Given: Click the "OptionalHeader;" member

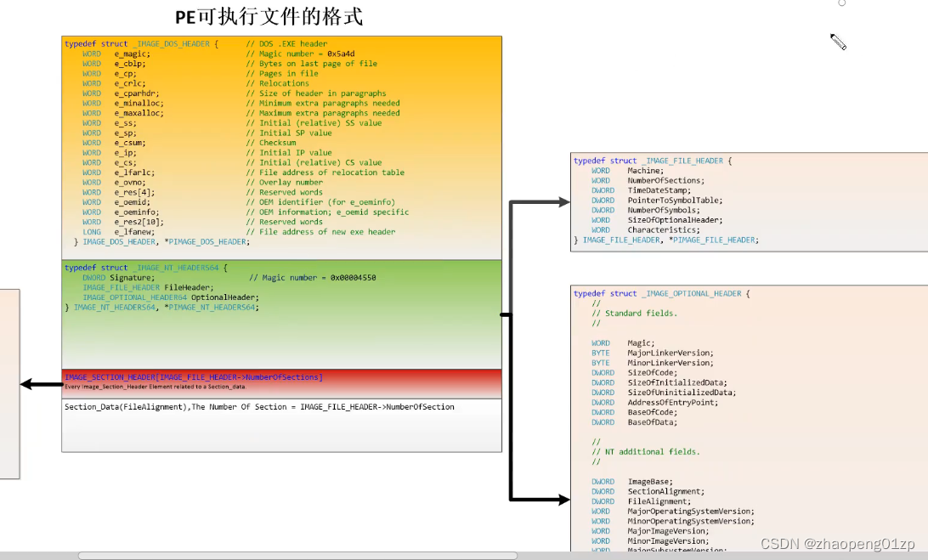Looking at the screenshot, I should click(225, 297).
